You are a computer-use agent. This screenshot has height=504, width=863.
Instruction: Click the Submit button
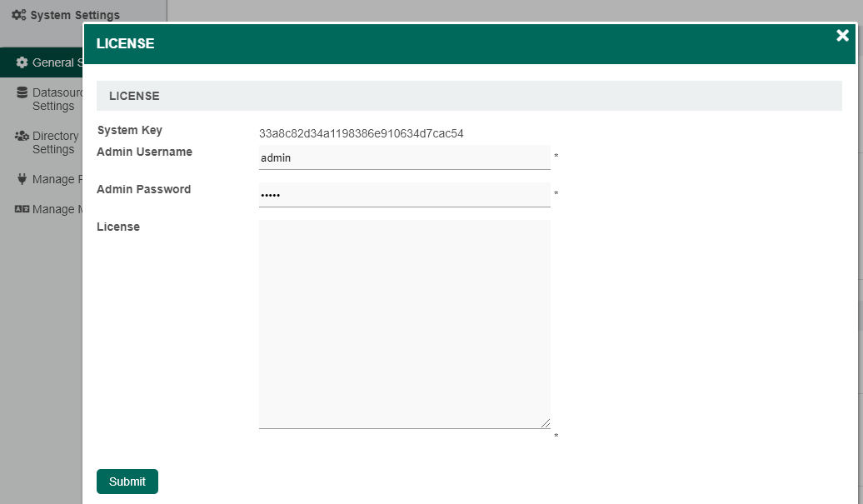[x=127, y=482]
